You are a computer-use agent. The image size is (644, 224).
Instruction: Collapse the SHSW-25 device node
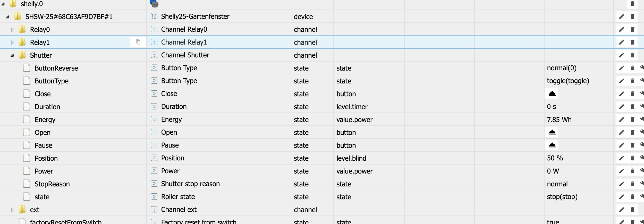point(7,17)
